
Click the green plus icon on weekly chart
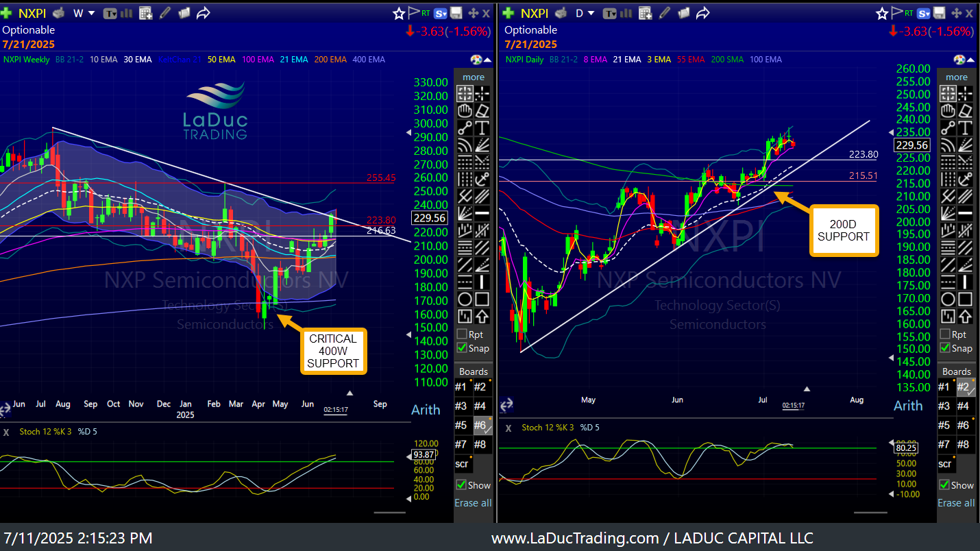tap(6, 13)
